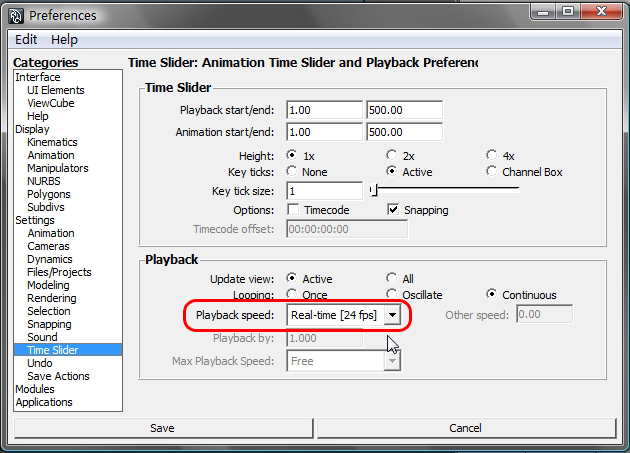Click the Cancel button
The width and height of the screenshot is (630, 453).
[466, 428]
